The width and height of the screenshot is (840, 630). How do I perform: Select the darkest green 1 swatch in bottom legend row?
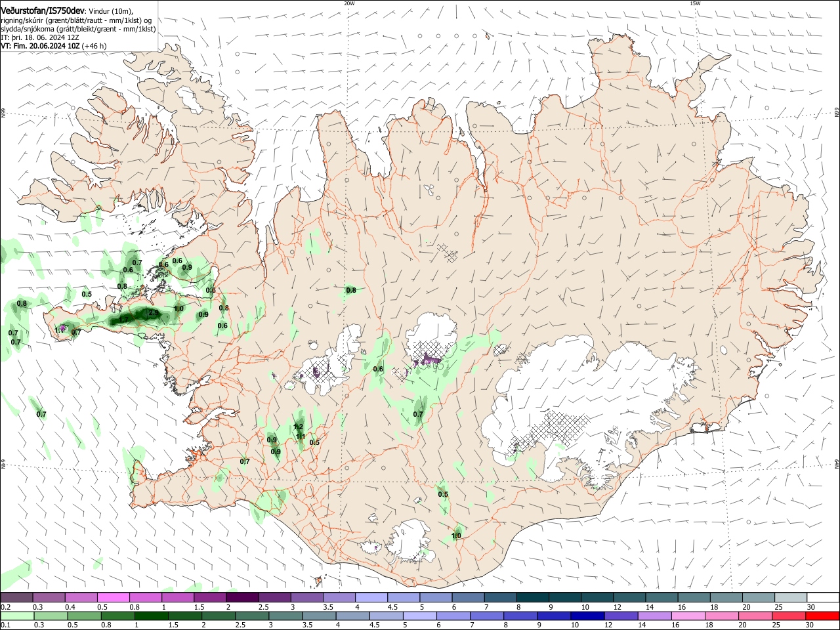coord(151,616)
